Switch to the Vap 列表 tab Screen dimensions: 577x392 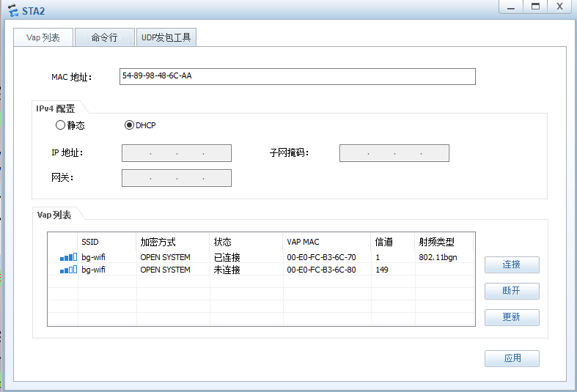tap(43, 37)
